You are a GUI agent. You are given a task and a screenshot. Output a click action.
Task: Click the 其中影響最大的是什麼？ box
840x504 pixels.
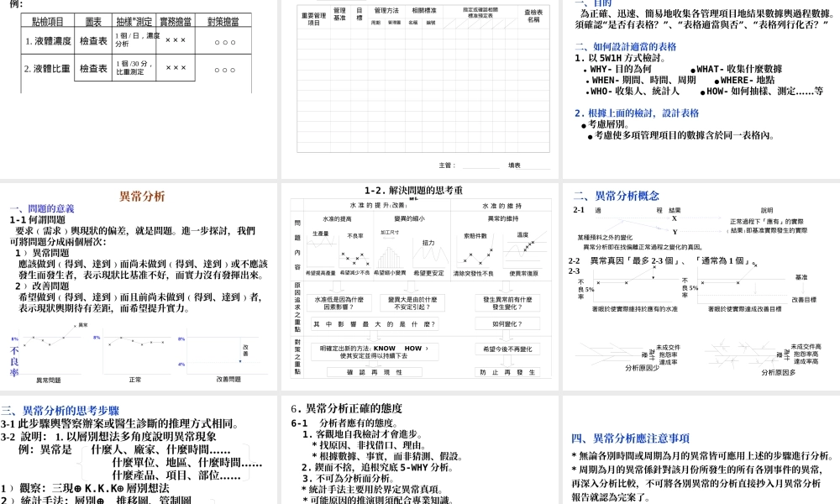375,324
